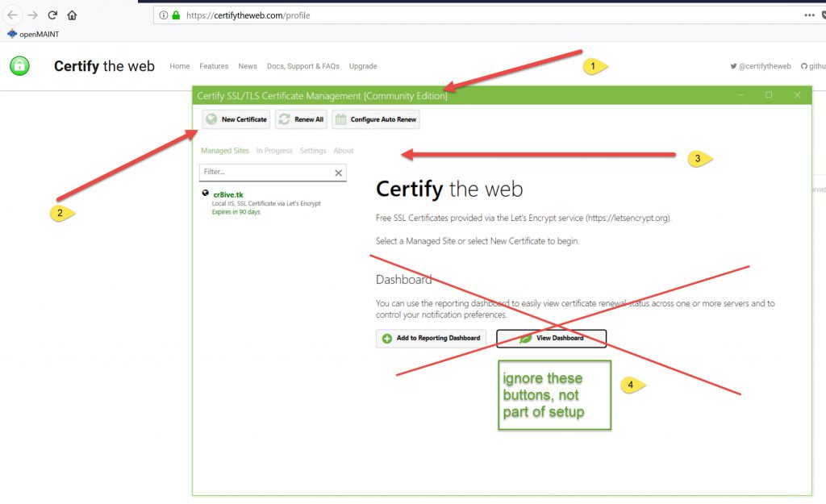Select the cr8ive.tk managed site
The height and width of the screenshot is (504, 826).
pos(228,194)
